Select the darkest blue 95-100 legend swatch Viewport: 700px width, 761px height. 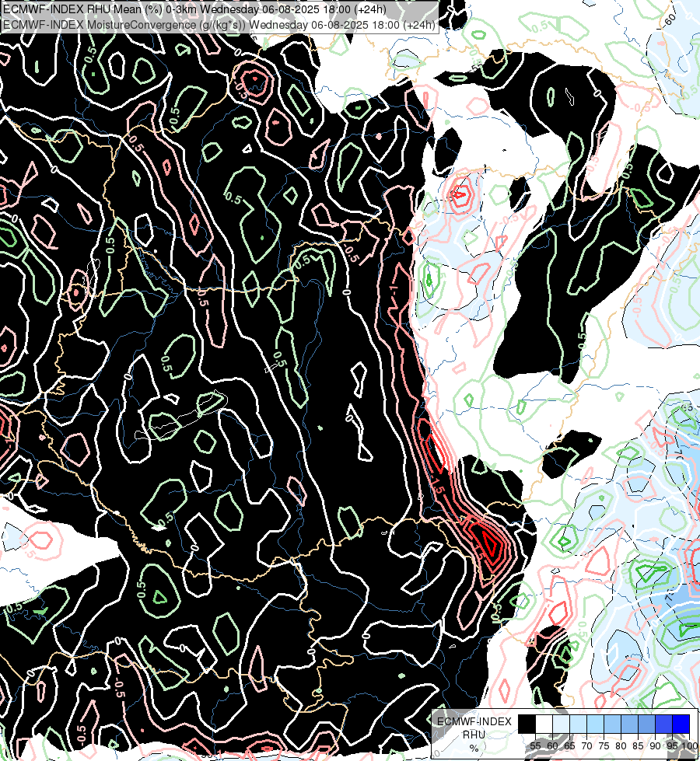pos(681,724)
